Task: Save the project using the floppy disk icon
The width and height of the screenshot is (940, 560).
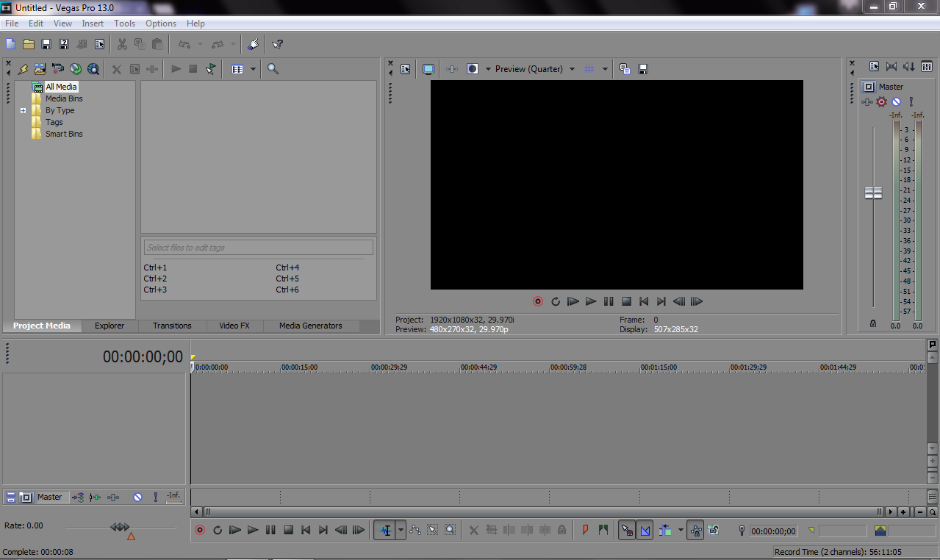Action: point(46,44)
